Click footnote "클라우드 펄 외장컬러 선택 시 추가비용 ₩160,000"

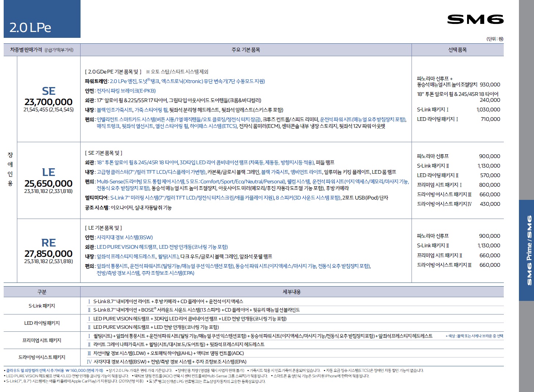point(54,370)
